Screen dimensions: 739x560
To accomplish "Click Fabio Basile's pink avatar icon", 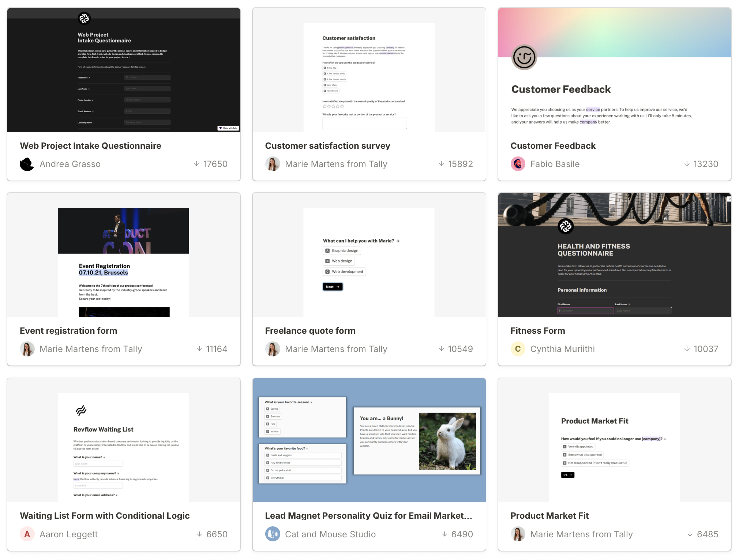I will coord(518,164).
